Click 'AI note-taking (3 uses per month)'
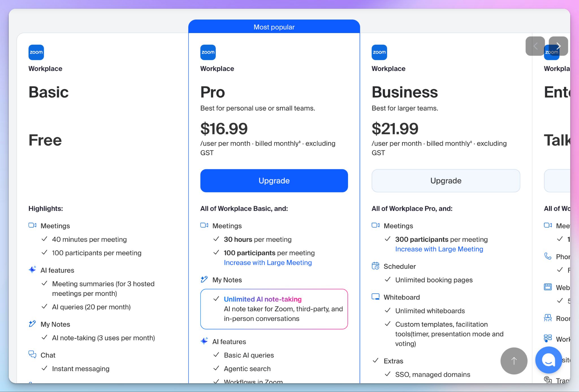The height and width of the screenshot is (392, 579). (x=103, y=338)
